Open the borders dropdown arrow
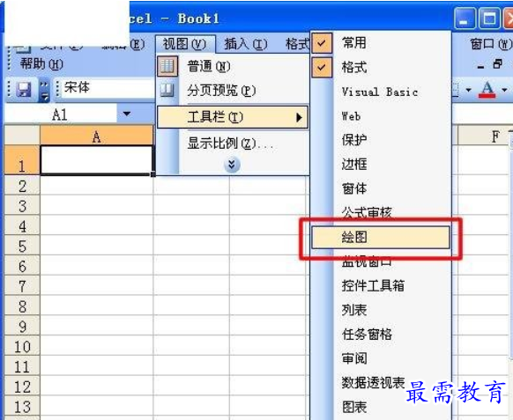The height and width of the screenshot is (420, 513). click(x=469, y=90)
